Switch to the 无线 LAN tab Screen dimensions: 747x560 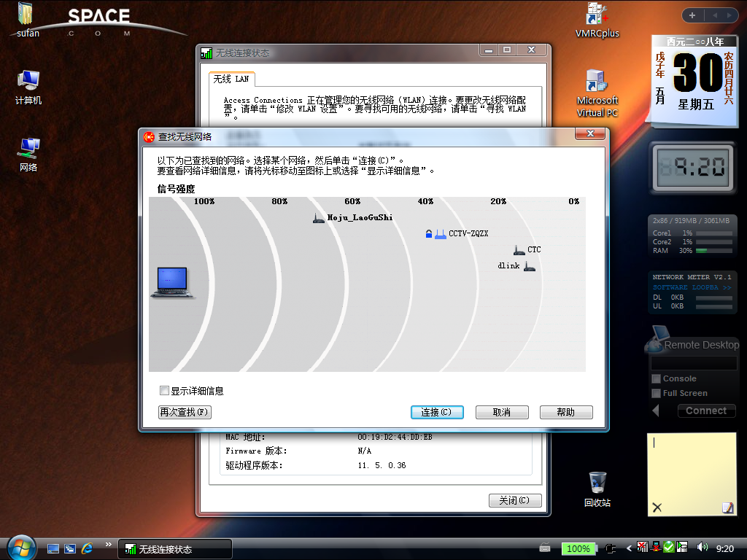tap(231, 79)
